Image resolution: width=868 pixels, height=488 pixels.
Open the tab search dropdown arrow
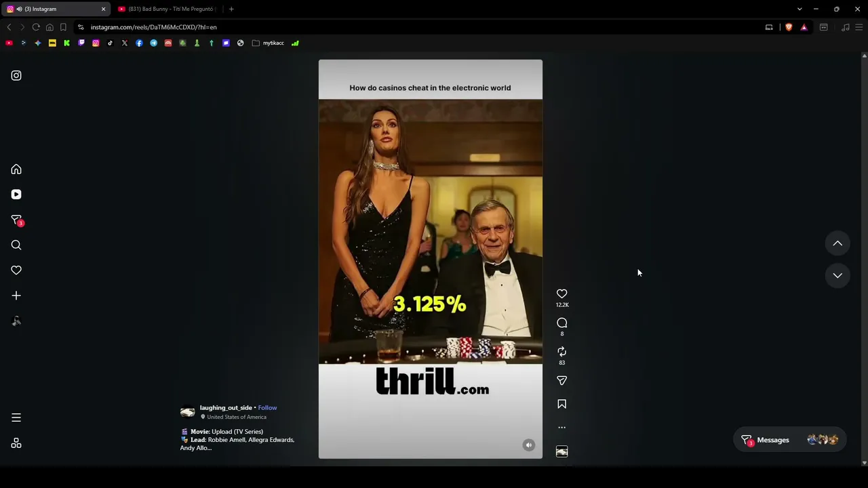point(800,9)
